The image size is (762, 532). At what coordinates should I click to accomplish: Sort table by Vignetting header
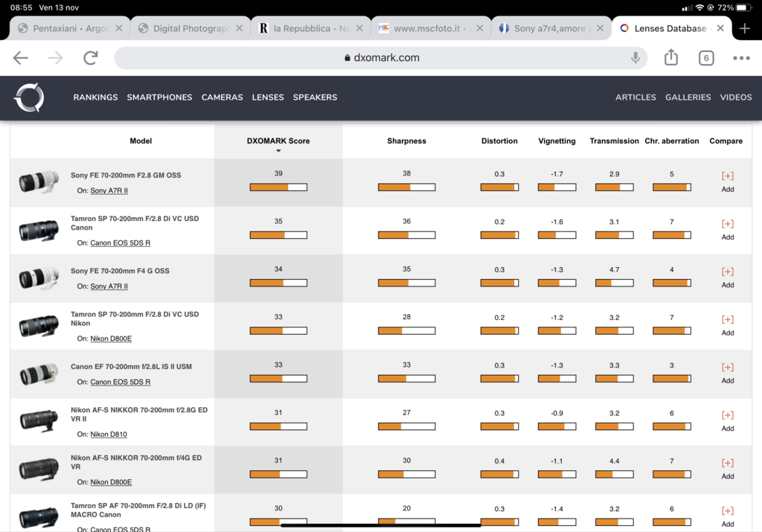(x=557, y=141)
